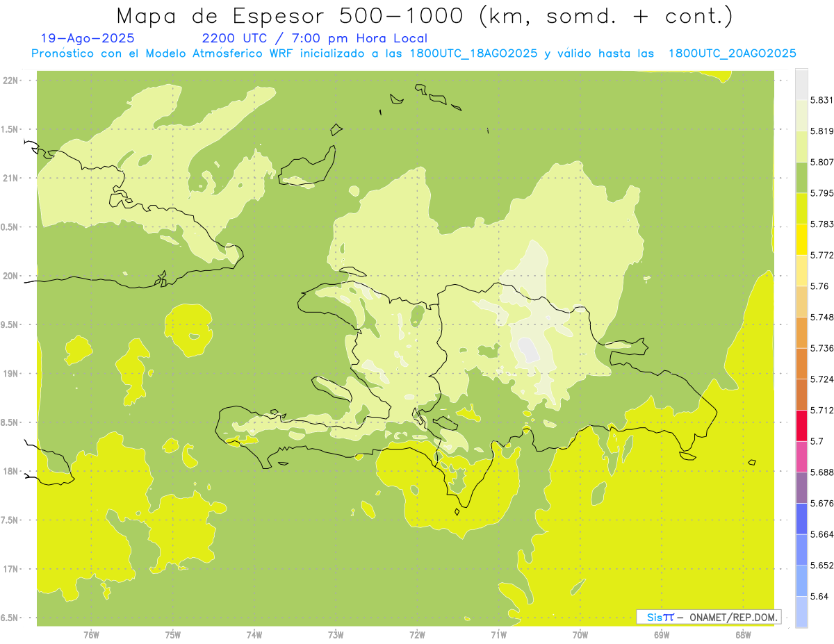834x644 pixels.
Task: Click the 73W longitude axis label
Action: 336,635
